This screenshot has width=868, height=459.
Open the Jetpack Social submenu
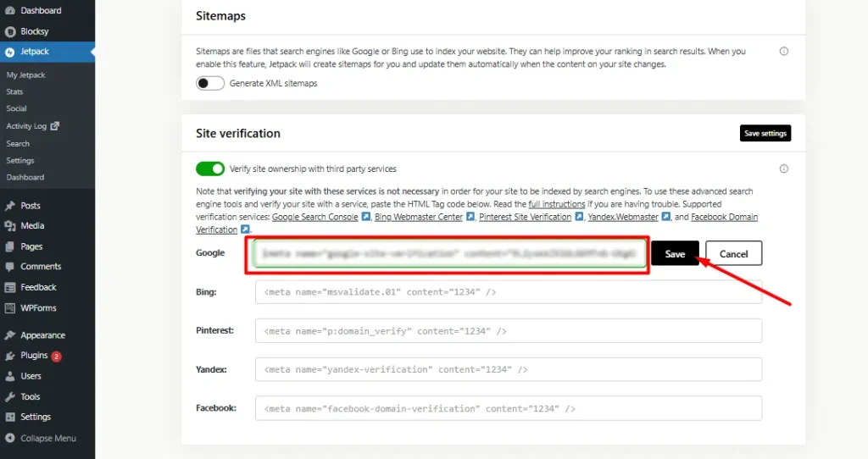point(17,108)
